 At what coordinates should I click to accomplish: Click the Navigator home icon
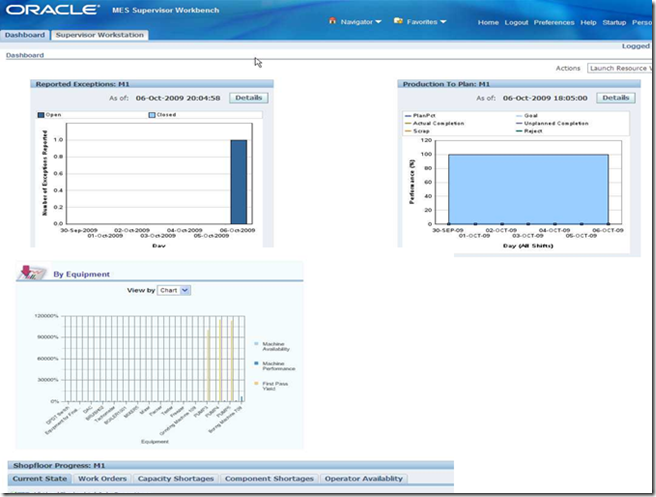point(333,20)
